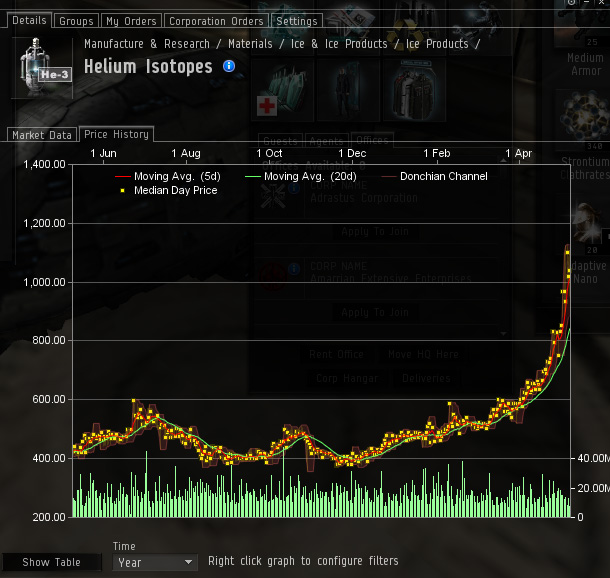Click the 1 Oct date axis label

269,153
